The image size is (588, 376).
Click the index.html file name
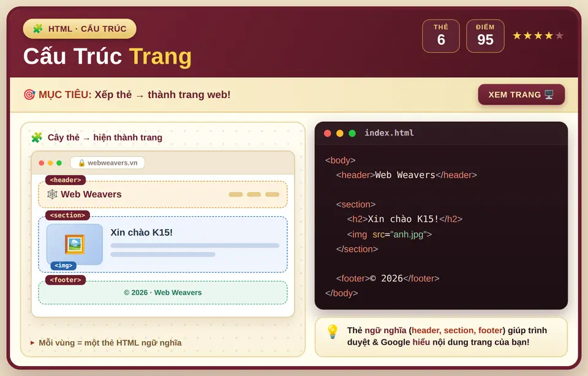(390, 133)
